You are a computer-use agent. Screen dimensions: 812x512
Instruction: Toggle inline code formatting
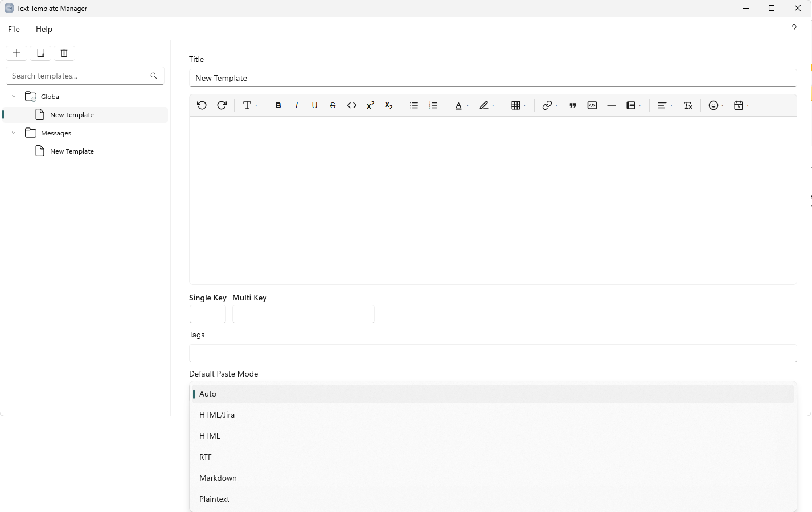(x=352, y=105)
